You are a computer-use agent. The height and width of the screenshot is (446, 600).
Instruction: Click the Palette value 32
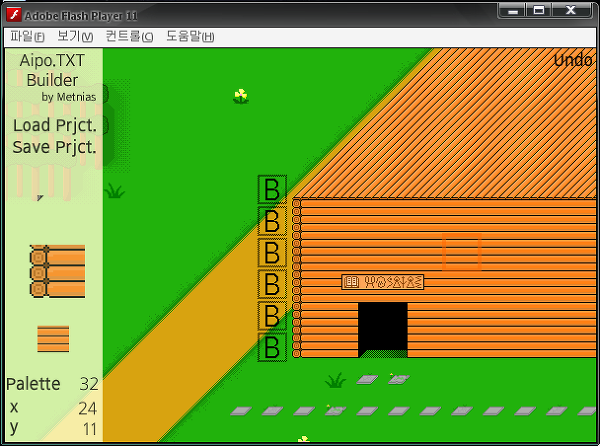pos(89,384)
